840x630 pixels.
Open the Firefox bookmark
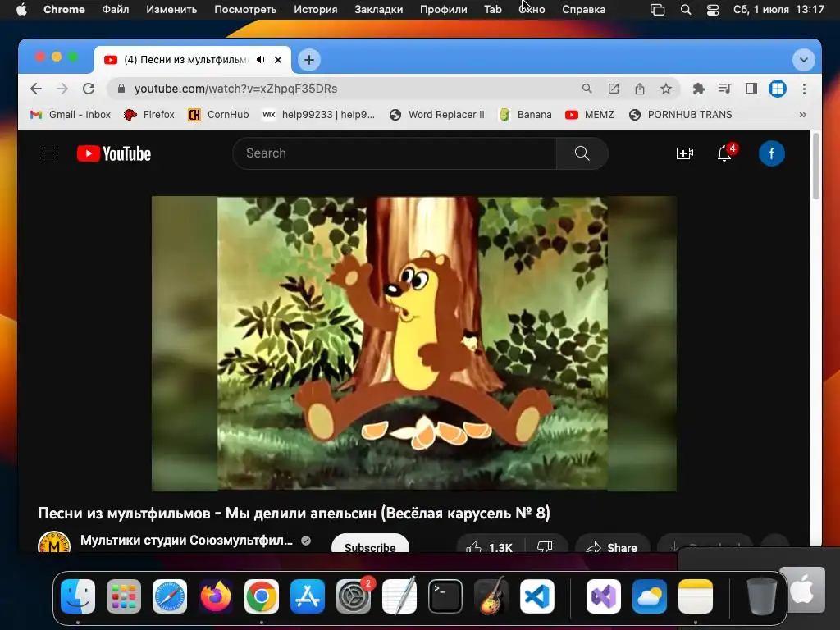[x=149, y=115]
